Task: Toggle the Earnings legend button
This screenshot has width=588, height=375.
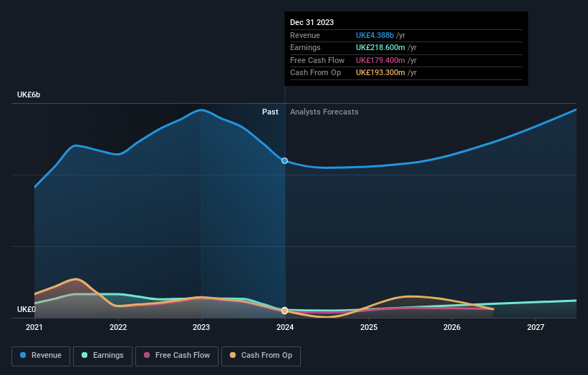Action: 102,356
